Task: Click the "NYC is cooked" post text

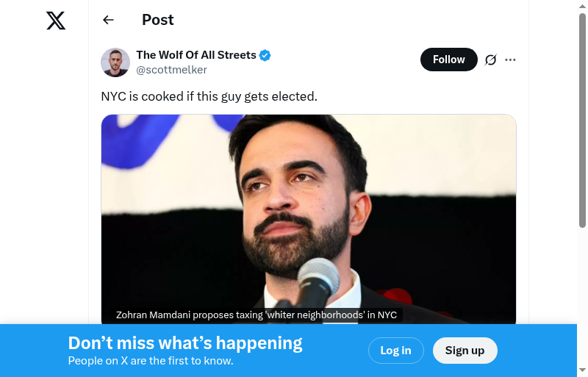Action: pos(209,96)
